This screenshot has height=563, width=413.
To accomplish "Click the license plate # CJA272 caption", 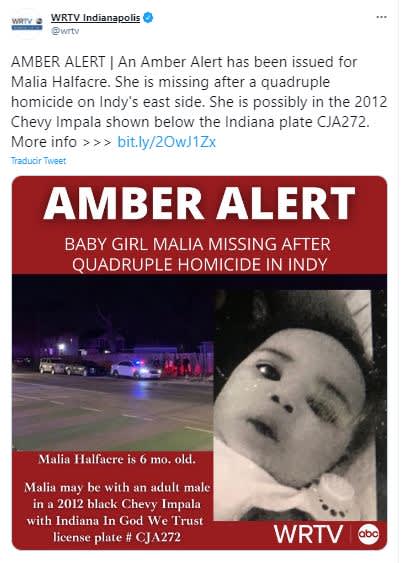I will [117, 538].
